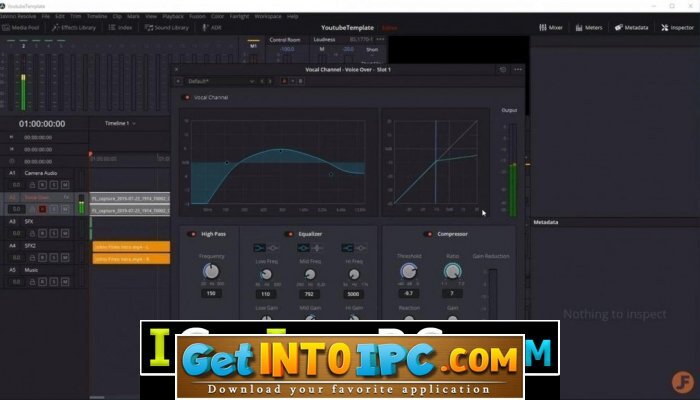This screenshot has height=400, width=700.
Task: Toggle the Compressor section on/off
Action: tap(428, 234)
